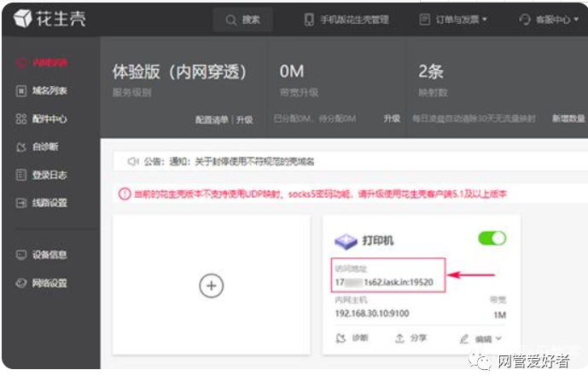588x387 pixels.
Task: Expand the 客服中心 dropdown arrow
Action: coord(576,19)
